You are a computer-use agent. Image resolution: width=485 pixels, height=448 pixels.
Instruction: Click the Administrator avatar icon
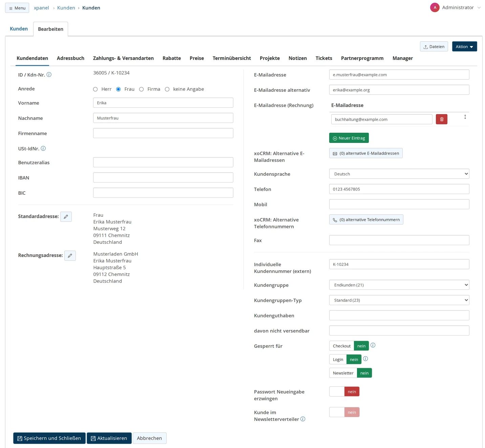click(x=435, y=7)
